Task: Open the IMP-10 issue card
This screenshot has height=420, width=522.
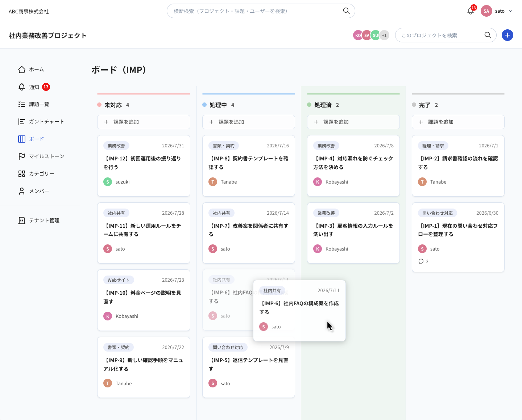Action: (x=144, y=300)
